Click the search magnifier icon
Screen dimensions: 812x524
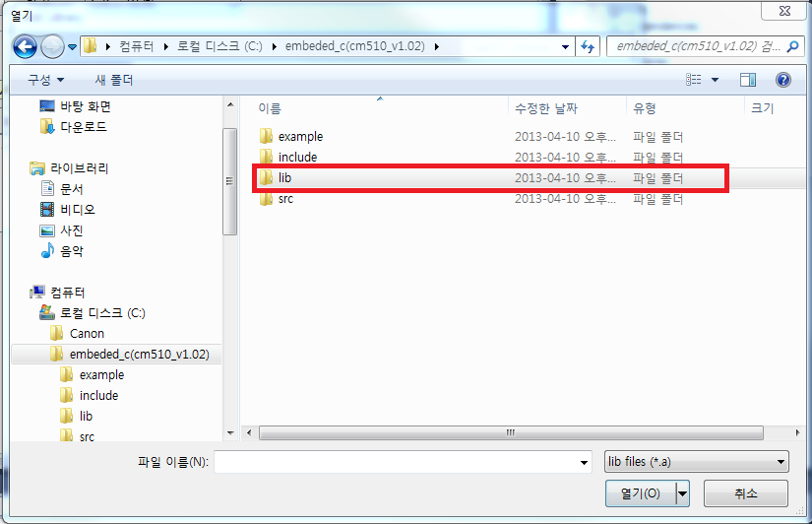coord(792,46)
